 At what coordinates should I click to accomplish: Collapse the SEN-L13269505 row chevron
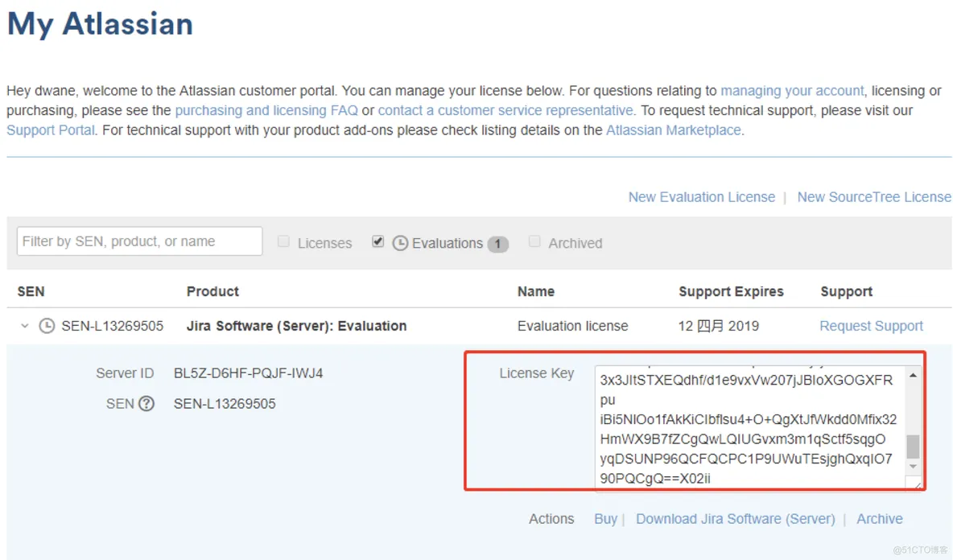pyautogui.click(x=25, y=326)
